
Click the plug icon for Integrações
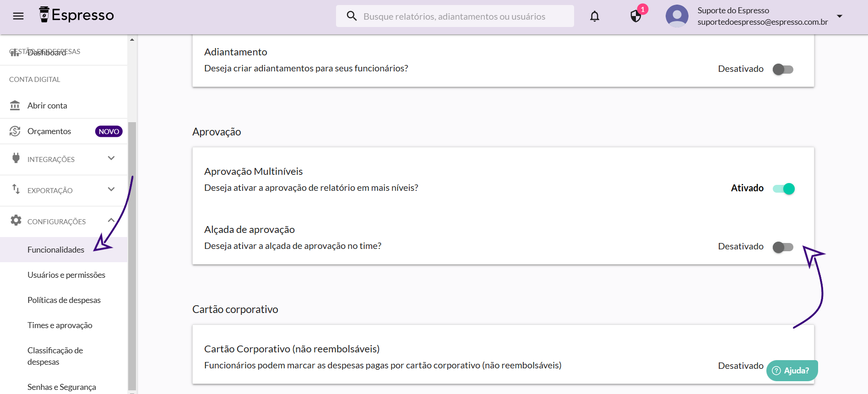[16, 158]
